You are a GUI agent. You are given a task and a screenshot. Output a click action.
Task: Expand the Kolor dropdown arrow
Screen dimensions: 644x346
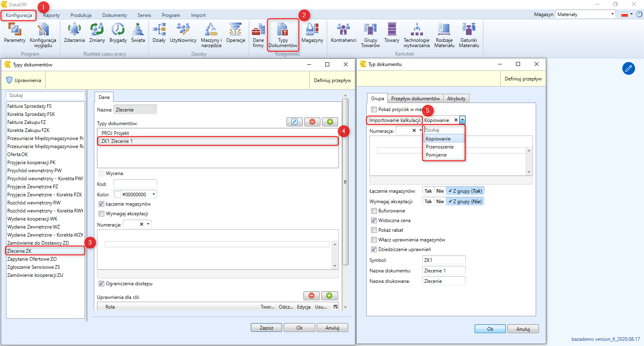[153, 194]
